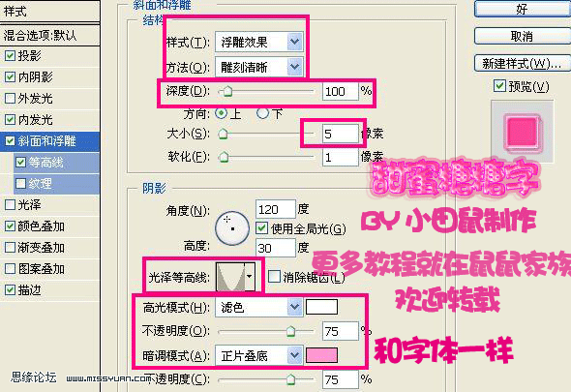The image size is (571, 392).
Task: Click the 角度 field showing 120
Action: click(275, 209)
